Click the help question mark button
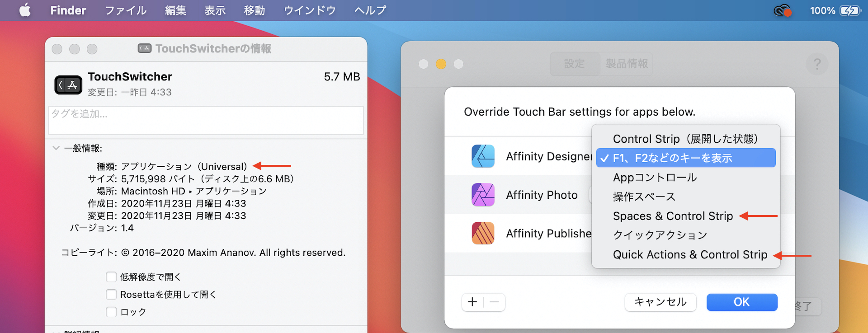The height and width of the screenshot is (333, 868). point(817,64)
